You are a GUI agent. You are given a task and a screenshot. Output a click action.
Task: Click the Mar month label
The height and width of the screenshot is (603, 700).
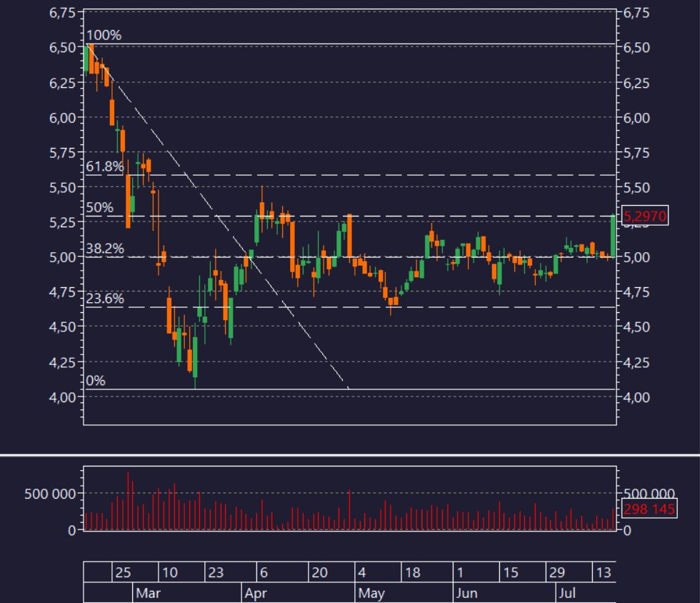coord(149,593)
